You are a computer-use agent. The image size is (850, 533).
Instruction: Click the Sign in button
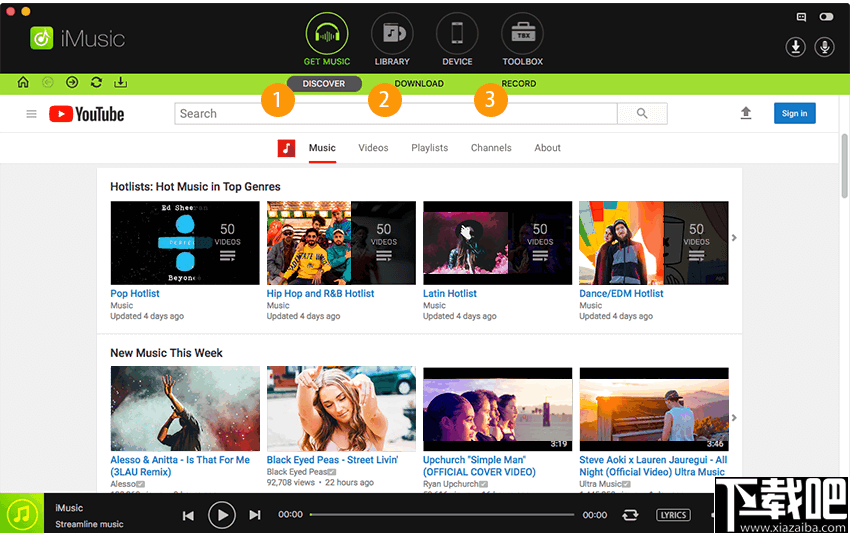click(795, 113)
